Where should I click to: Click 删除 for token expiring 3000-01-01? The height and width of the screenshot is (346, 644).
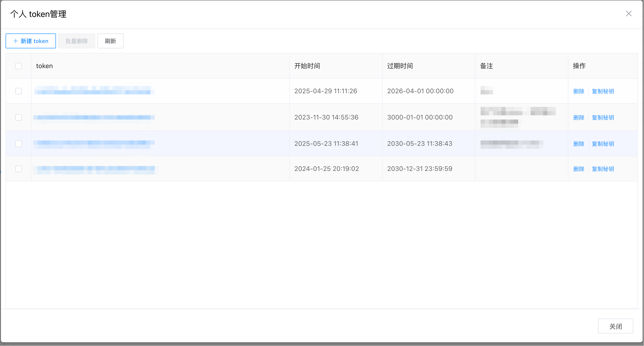coord(579,117)
